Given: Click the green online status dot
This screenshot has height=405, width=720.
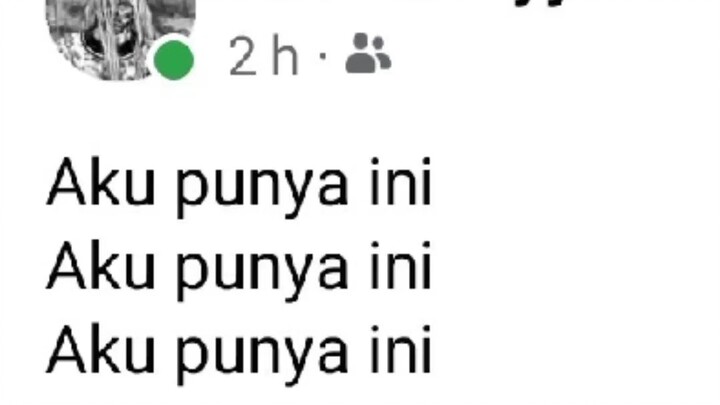Looking at the screenshot, I should 174,60.
